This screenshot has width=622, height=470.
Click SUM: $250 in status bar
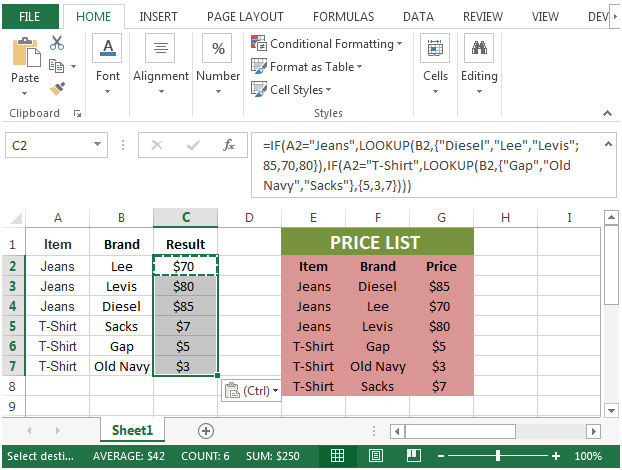click(273, 456)
